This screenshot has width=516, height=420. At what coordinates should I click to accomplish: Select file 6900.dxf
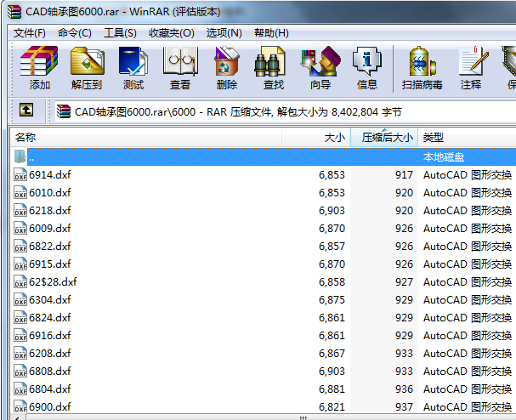pyautogui.click(x=50, y=407)
